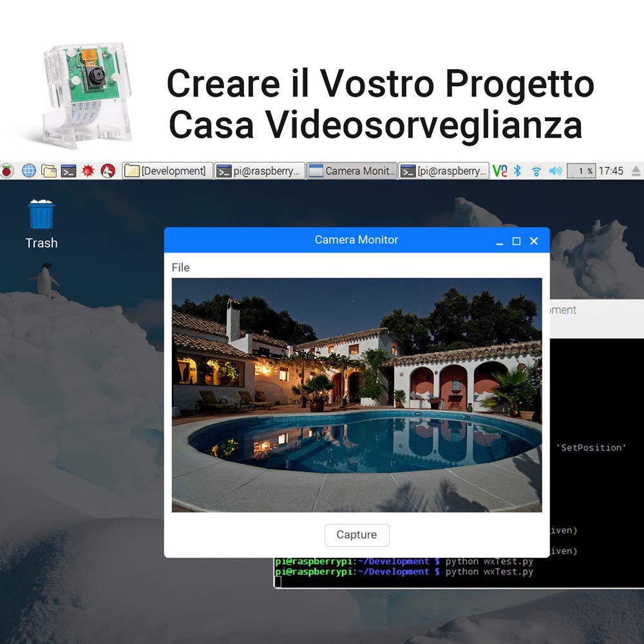
Task: Open the Mathematica red spiky icon
Action: pyautogui.click(x=88, y=171)
